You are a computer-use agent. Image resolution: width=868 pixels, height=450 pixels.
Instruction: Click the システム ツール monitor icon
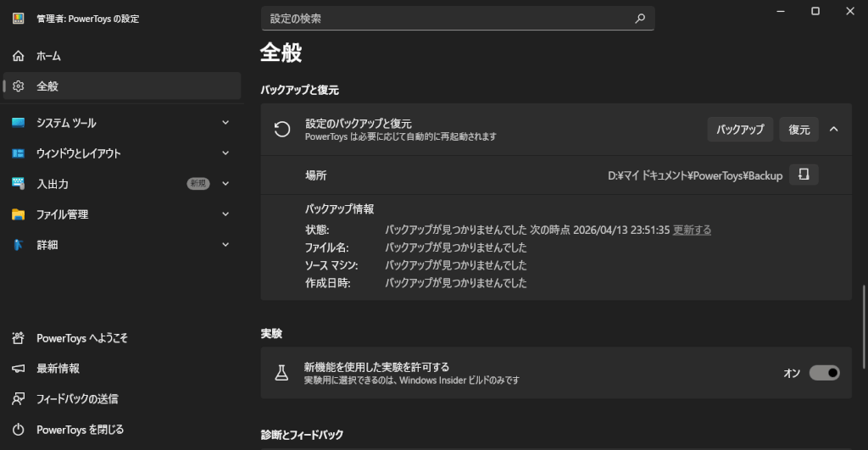[x=19, y=123]
